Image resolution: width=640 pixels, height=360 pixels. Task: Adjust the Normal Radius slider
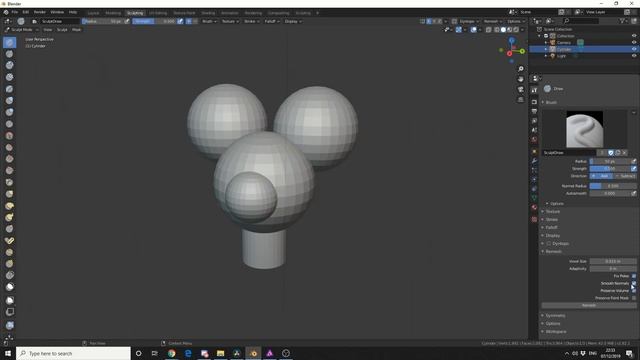click(613, 186)
